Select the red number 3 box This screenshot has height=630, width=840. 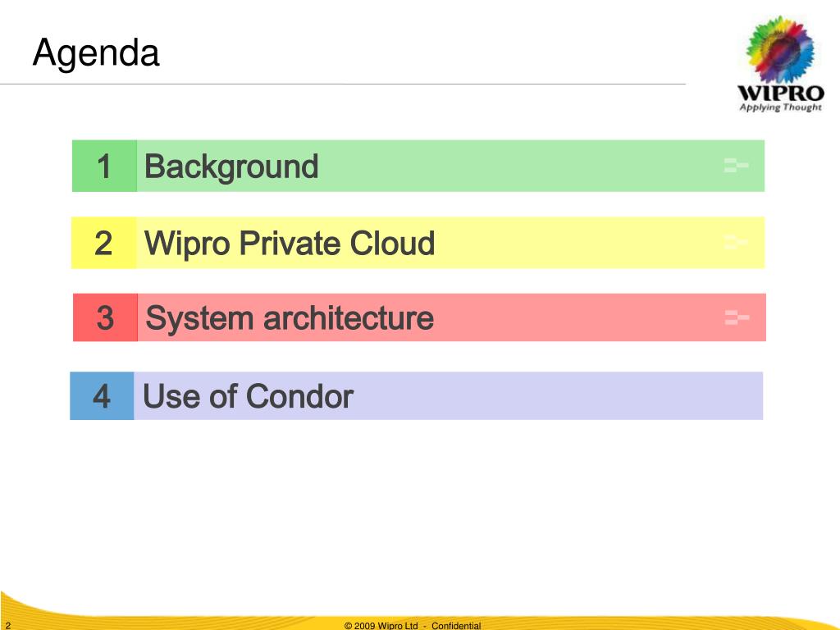[x=106, y=317]
